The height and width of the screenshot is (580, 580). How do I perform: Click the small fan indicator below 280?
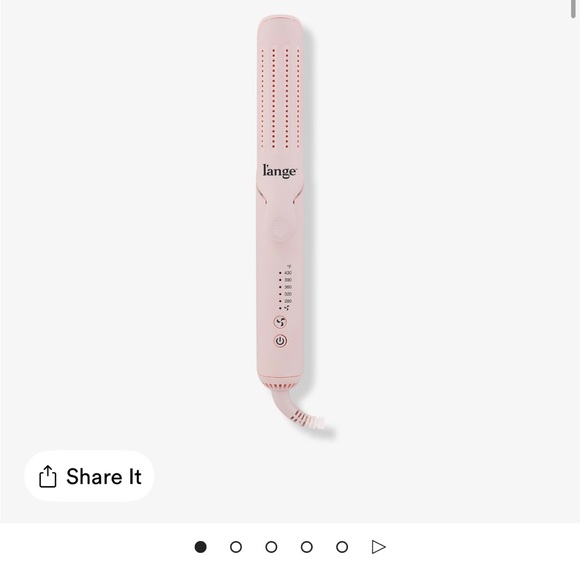coord(287,308)
